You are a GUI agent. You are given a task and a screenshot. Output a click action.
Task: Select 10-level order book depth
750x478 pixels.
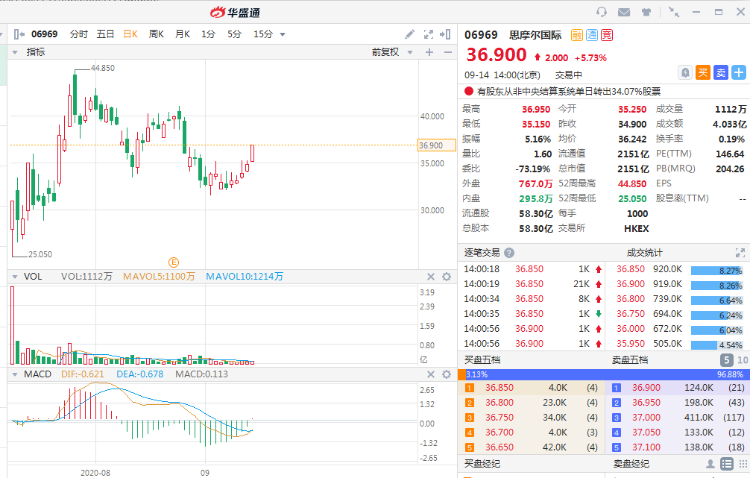[742, 360]
